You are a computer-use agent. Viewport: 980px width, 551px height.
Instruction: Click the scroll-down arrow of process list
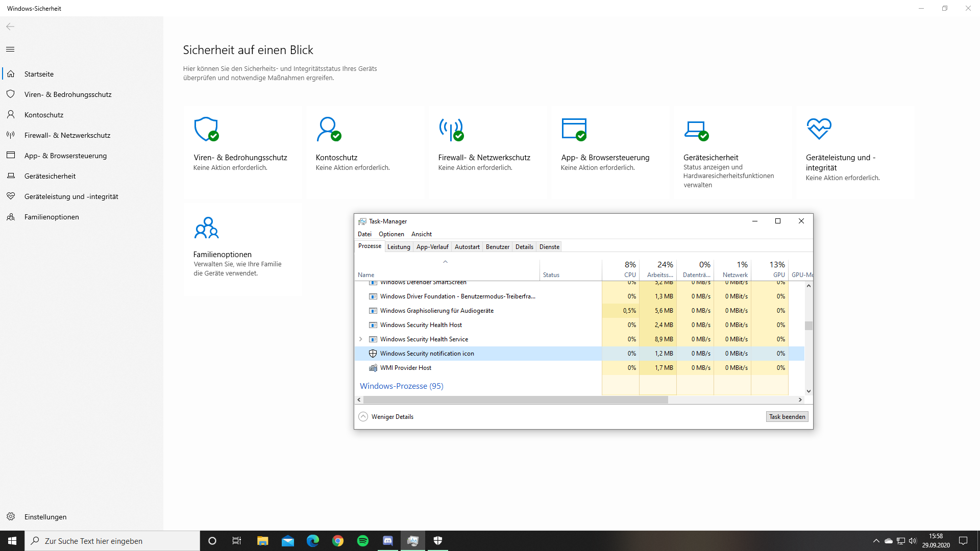pyautogui.click(x=808, y=391)
